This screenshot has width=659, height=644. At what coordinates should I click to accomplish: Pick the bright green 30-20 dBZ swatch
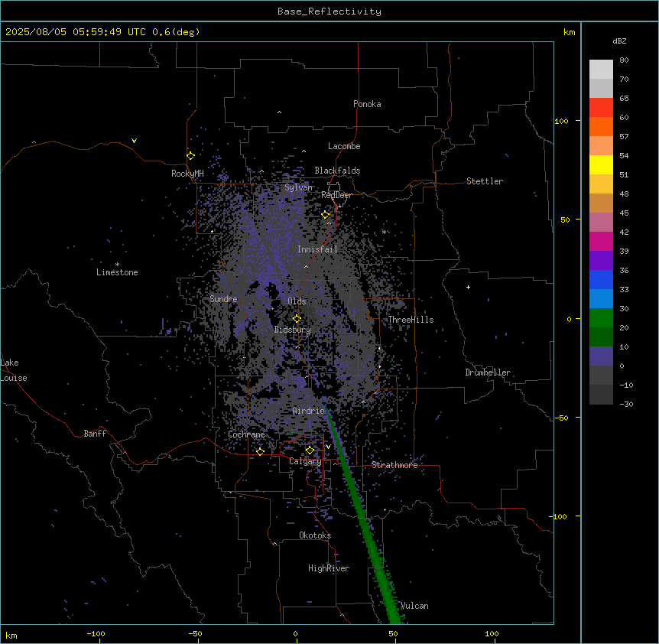tap(601, 318)
